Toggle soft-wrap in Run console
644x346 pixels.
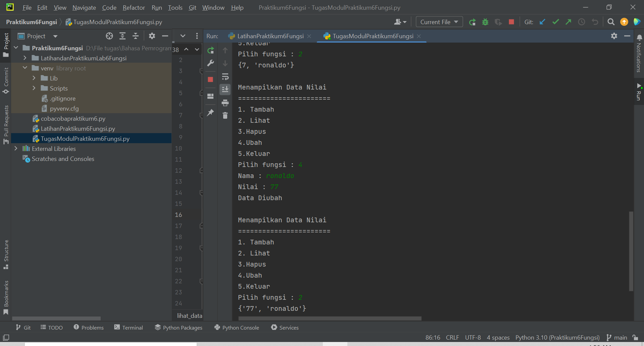click(225, 77)
